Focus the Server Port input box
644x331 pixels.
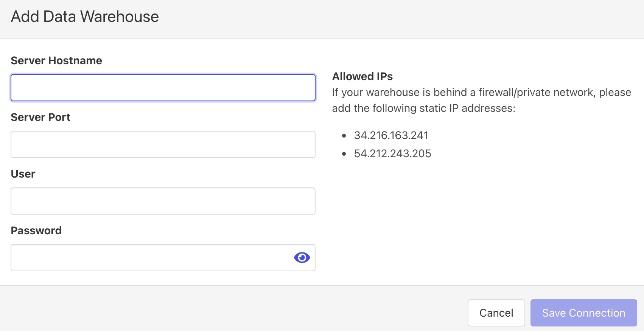[163, 144]
